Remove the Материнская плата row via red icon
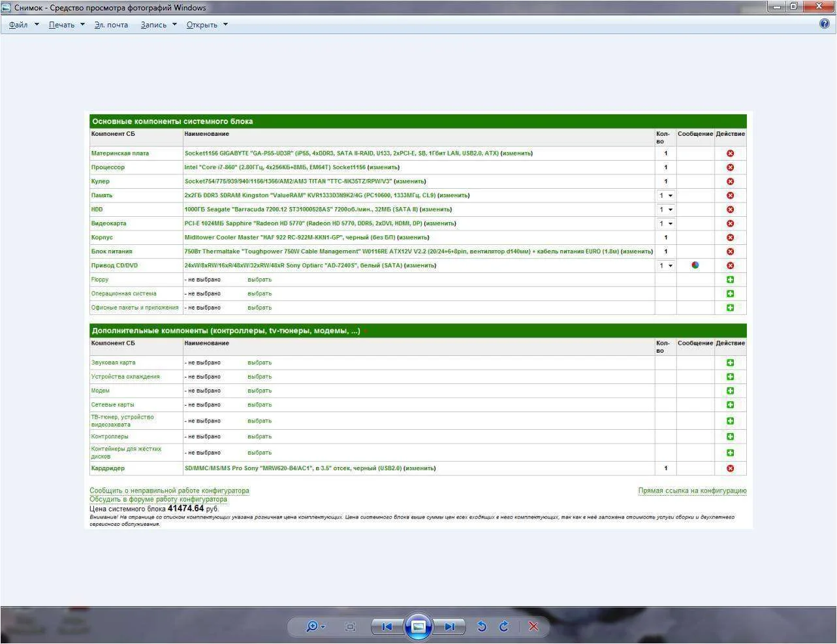837x644 pixels. pos(730,153)
